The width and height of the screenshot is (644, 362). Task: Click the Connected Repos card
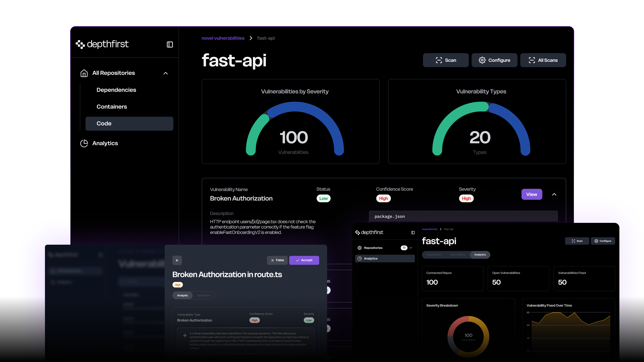pos(452,278)
